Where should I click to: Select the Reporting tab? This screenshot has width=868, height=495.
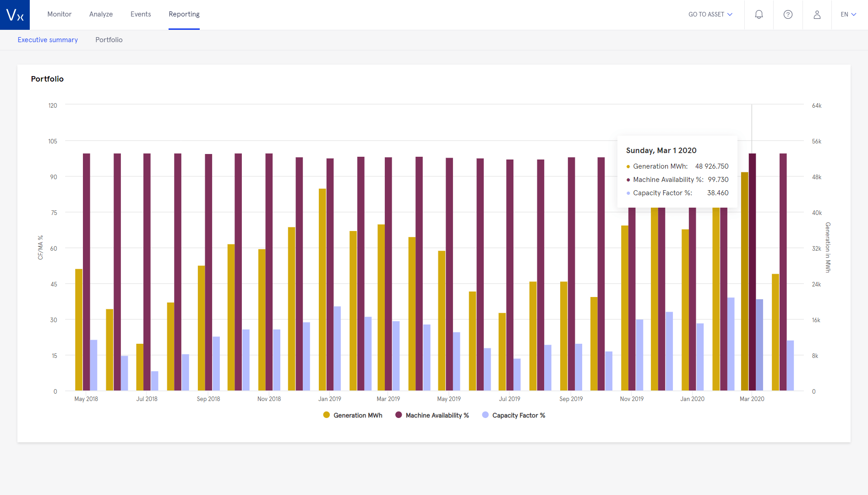pyautogui.click(x=184, y=14)
